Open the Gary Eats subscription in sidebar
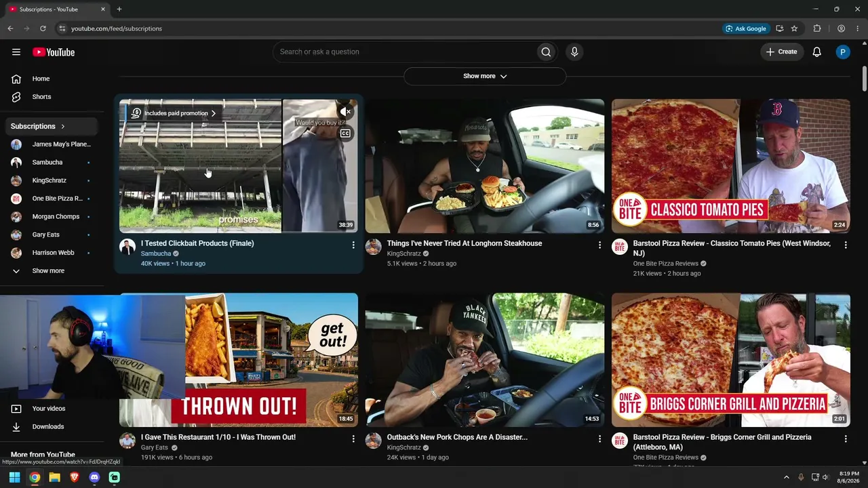868x488 pixels. coord(52,235)
